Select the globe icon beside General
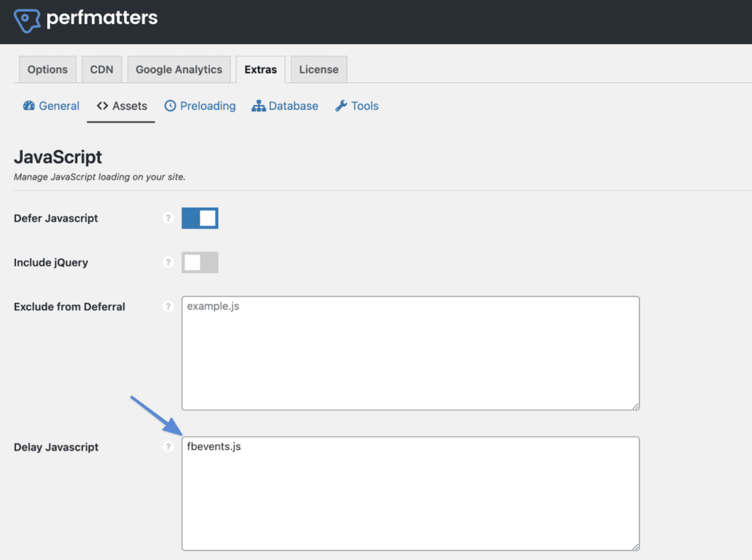This screenshot has height=560, width=752. (28, 106)
